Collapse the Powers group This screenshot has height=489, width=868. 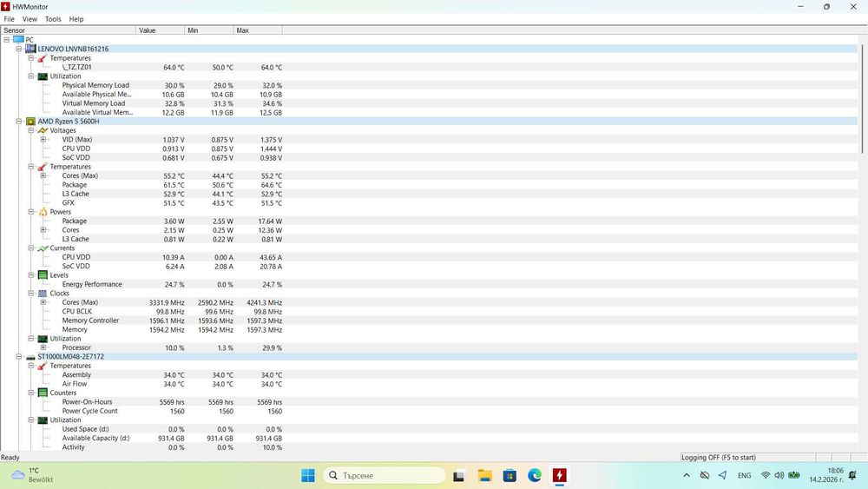[x=31, y=212]
